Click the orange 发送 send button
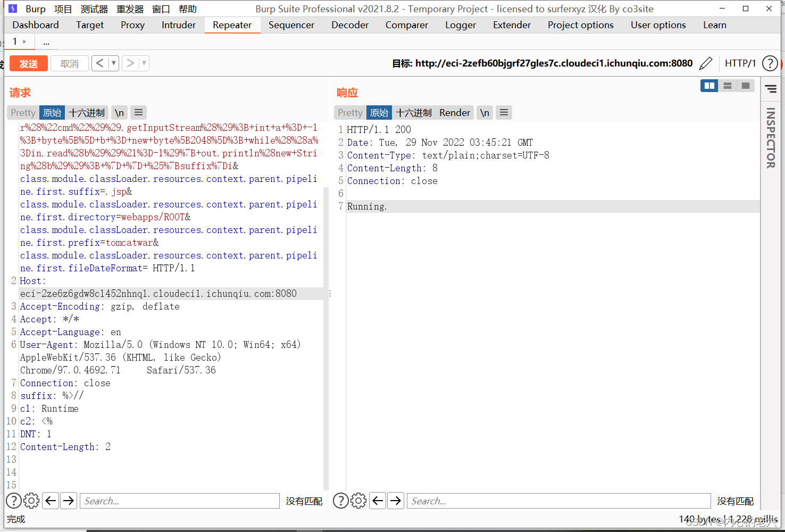The image size is (785, 532). click(29, 63)
